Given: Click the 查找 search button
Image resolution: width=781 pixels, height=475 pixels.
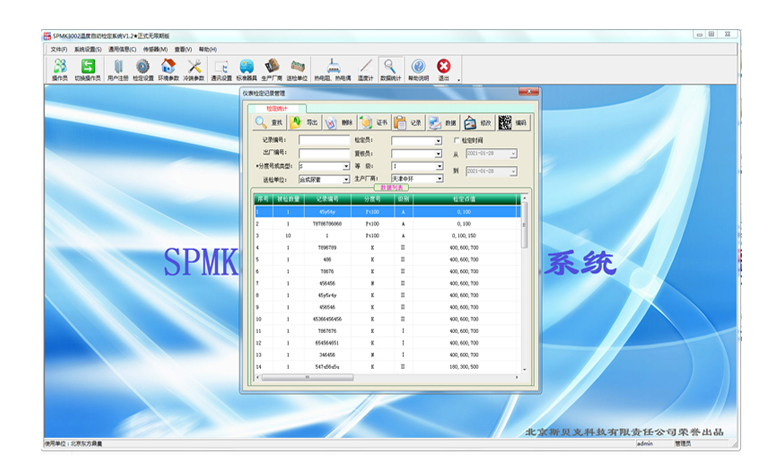Looking at the screenshot, I should 270,123.
